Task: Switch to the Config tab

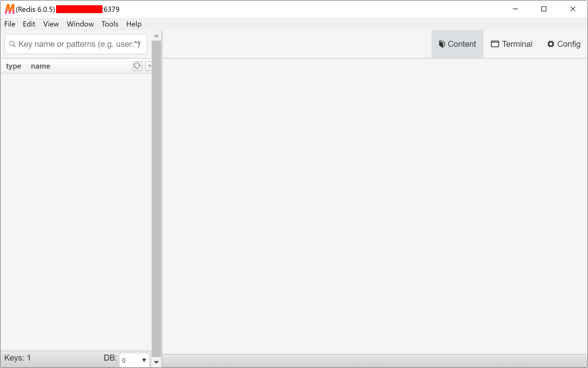Action: coord(564,44)
